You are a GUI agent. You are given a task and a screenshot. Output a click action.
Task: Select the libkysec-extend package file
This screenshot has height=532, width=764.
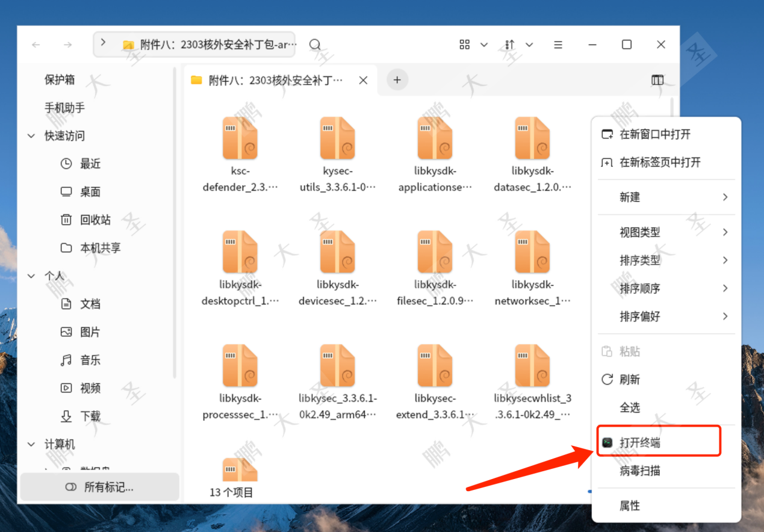tap(435, 382)
